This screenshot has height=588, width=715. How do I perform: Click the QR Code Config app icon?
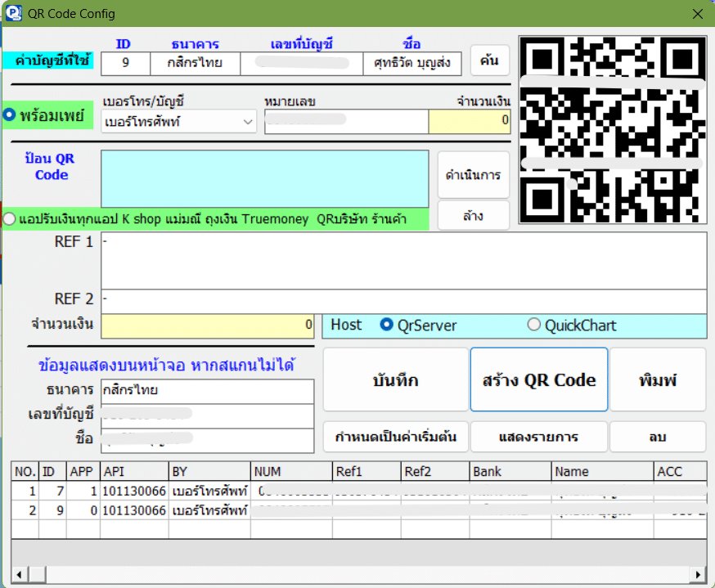pos(14,13)
